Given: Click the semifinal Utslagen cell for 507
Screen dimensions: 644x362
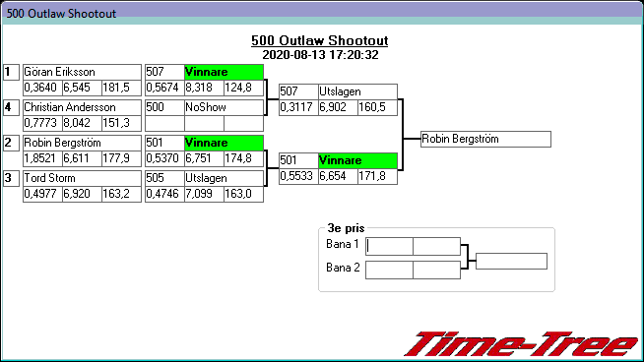Looking at the screenshot, I should [x=357, y=91].
